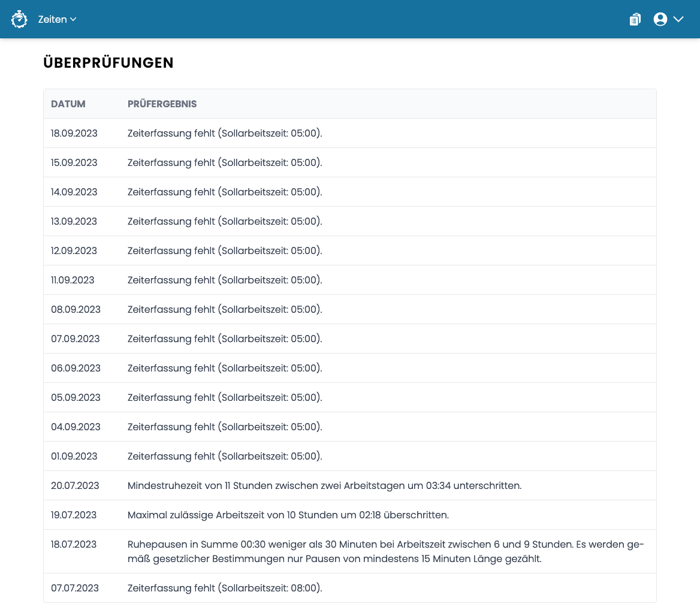Select the date 18.07.2023
This screenshot has height=613, width=700.
click(x=74, y=544)
